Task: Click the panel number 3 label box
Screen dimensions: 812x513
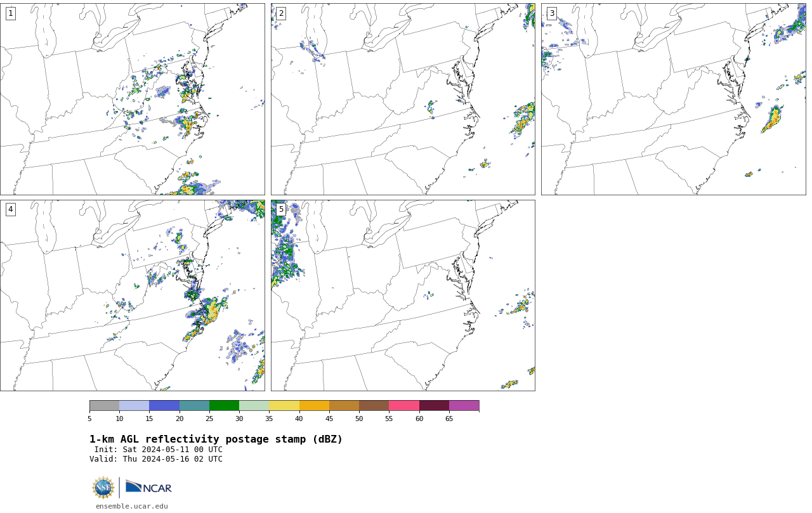Action: click(551, 13)
